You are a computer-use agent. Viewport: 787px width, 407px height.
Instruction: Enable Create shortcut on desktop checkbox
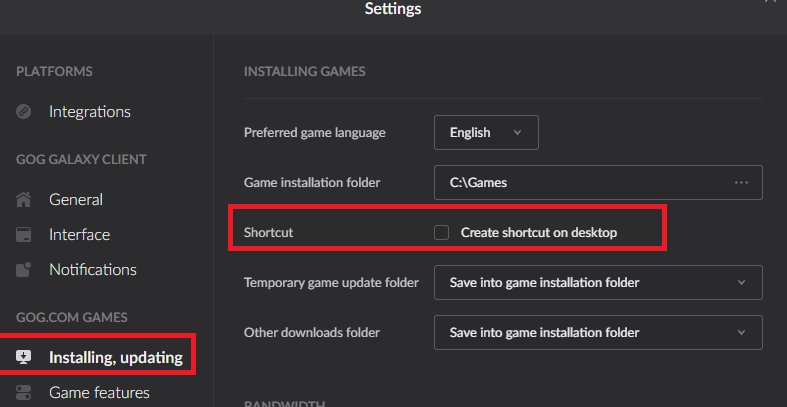tap(442, 232)
